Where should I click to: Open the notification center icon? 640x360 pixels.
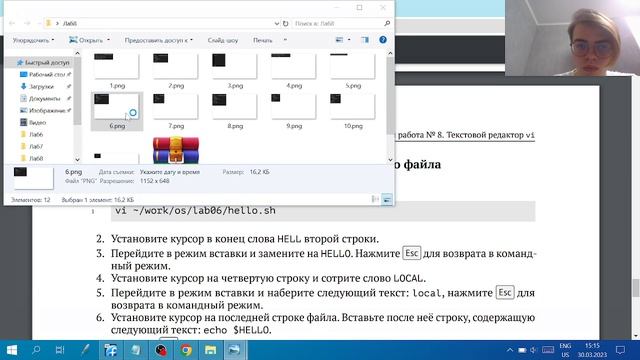(620, 350)
